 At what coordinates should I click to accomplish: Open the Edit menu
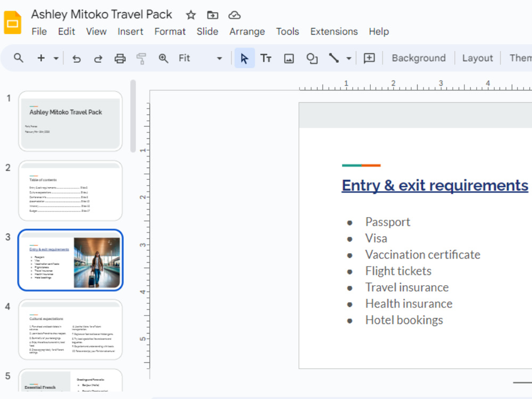[x=66, y=31]
